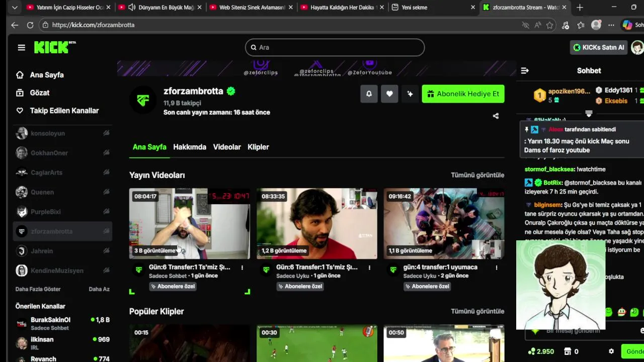
Task: Toggle visibility icon next to Quenen
Action: coord(106,192)
